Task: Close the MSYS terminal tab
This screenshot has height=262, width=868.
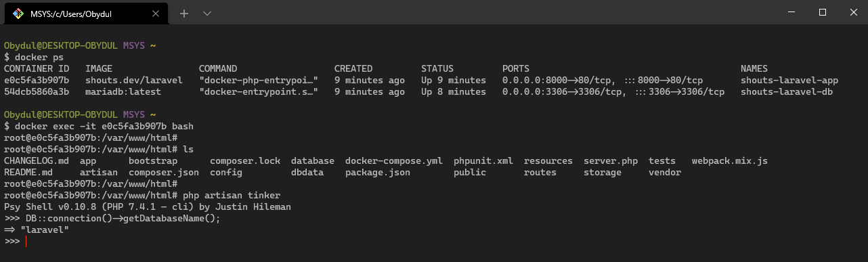Action: tap(157, 13)
